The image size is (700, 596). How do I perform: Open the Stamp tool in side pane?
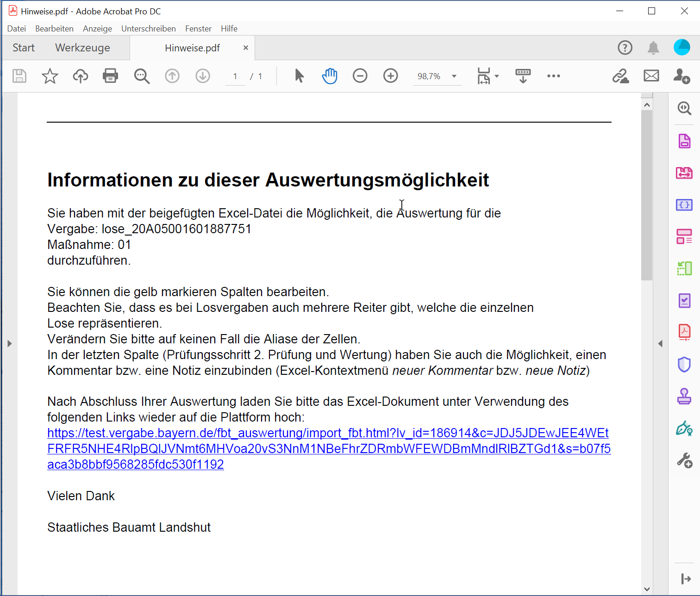pyautogui.click(x=684, y=397)
